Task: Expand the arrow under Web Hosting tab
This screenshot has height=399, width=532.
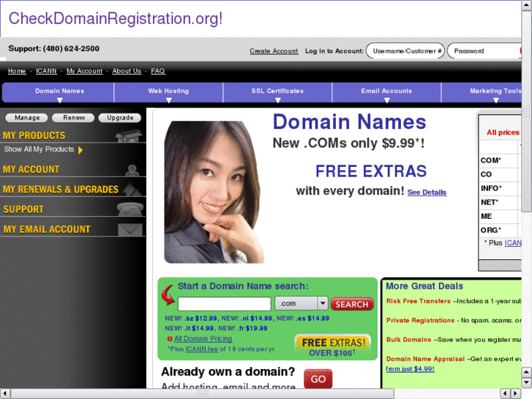Action: pyautogui.click(x=168, y=100)
